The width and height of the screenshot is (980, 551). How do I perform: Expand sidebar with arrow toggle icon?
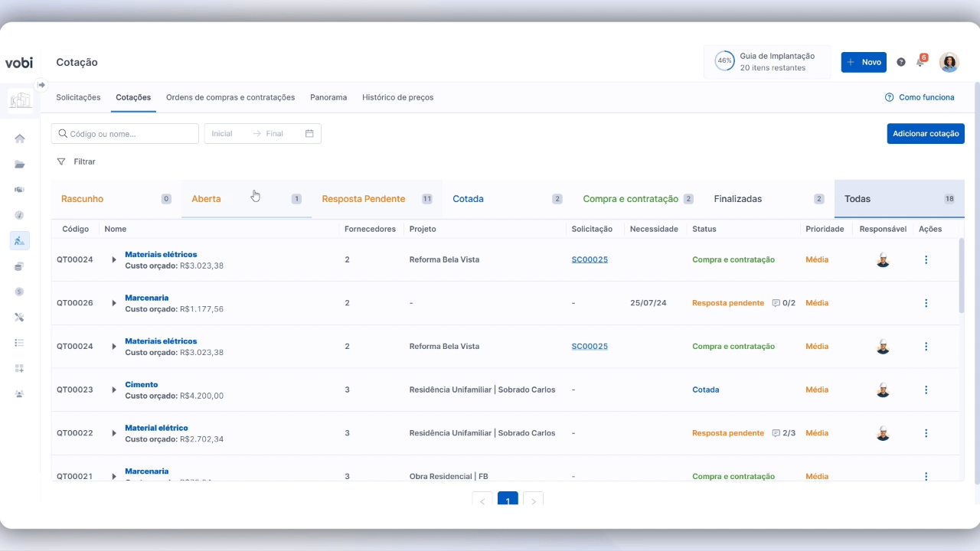click(x=41, y=85)
